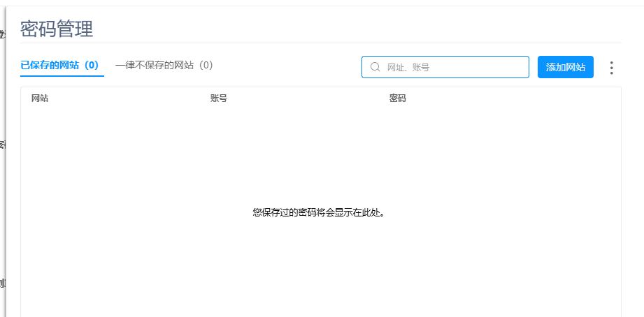Image resolution: width=644 pixels, height=317 pixels.
Task: Click the 添加网站 button
Action: point(566,67)
